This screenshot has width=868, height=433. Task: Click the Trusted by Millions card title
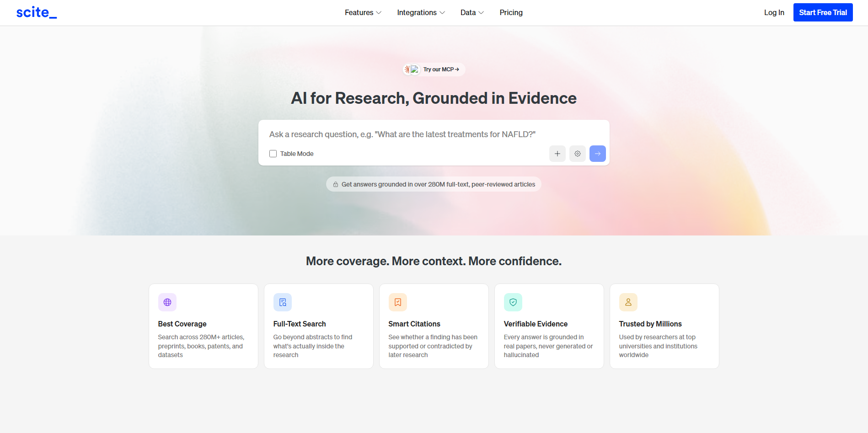pyautogui.click(x=650, y=324)
